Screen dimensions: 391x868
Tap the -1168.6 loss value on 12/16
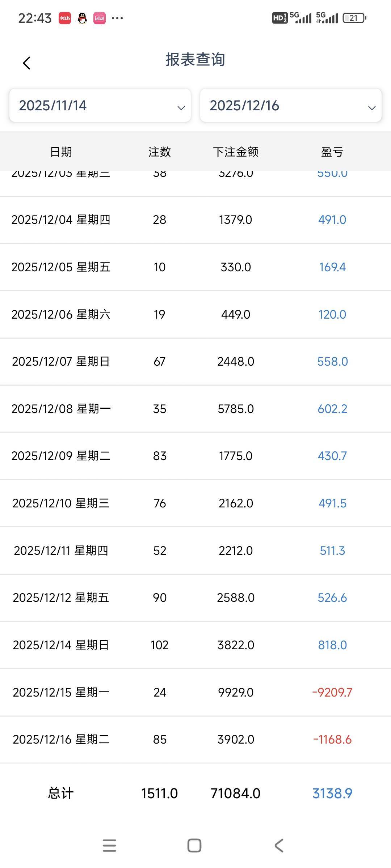pyautogui.click(x=332, y=739)
